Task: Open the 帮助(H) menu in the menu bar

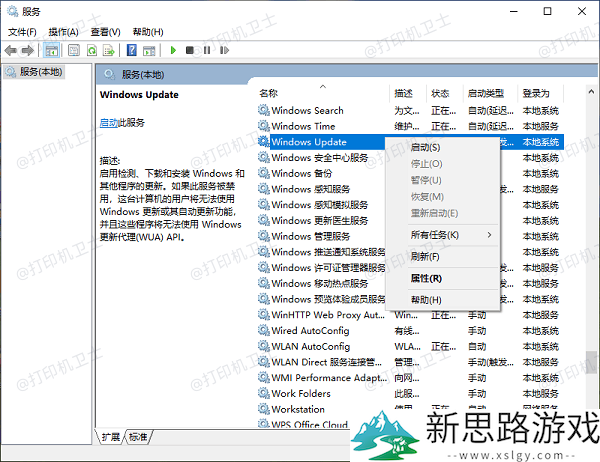Action: pos(148,32)
